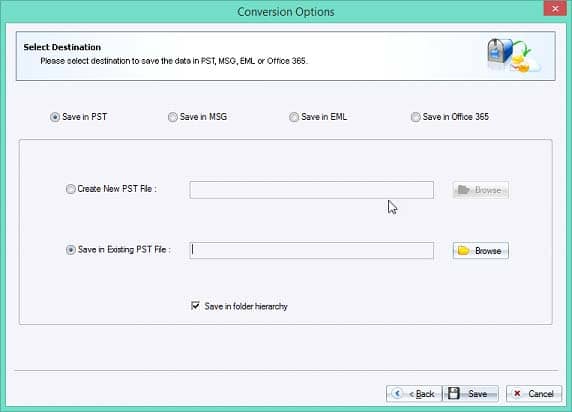Cancel the conversion dialog
This screenshot has width=572, height=412.
534,394
